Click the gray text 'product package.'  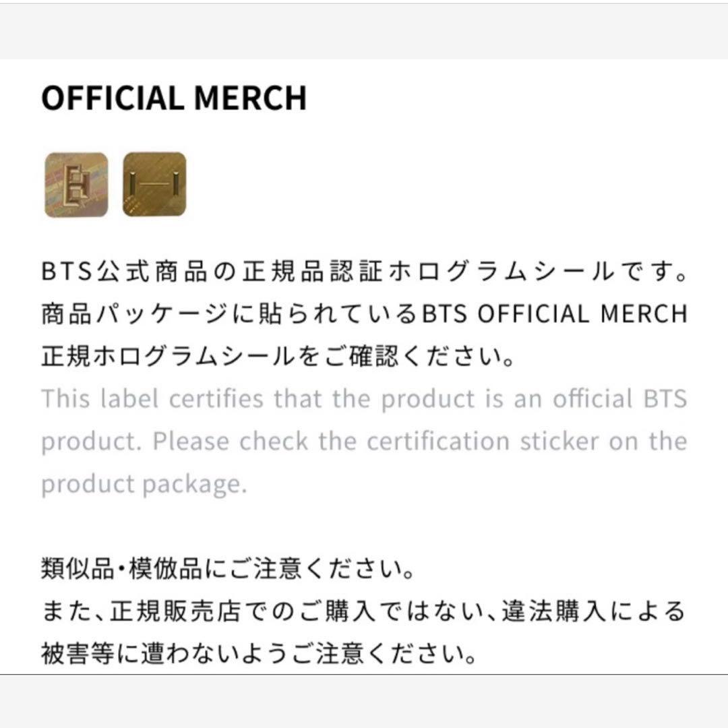click(144, 484)
